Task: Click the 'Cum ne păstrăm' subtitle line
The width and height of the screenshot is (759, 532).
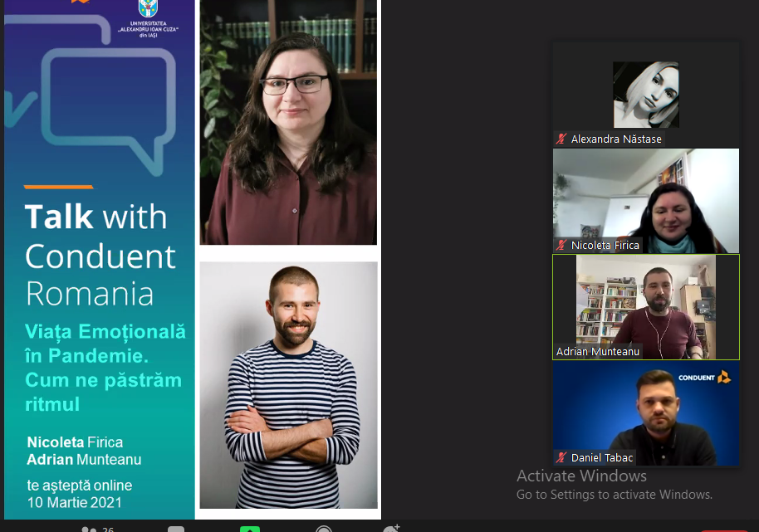Action: (103, 380)
